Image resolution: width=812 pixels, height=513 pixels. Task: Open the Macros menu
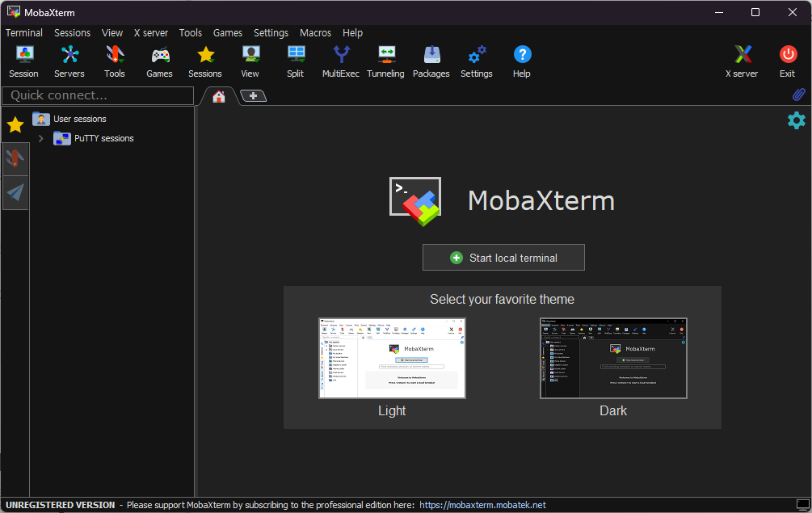(315, 32)
